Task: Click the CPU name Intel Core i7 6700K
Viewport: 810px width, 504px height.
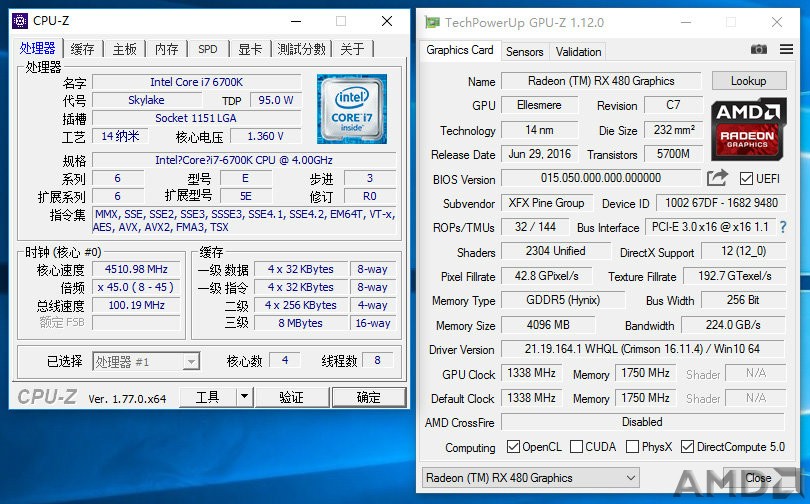Action: 197,82
